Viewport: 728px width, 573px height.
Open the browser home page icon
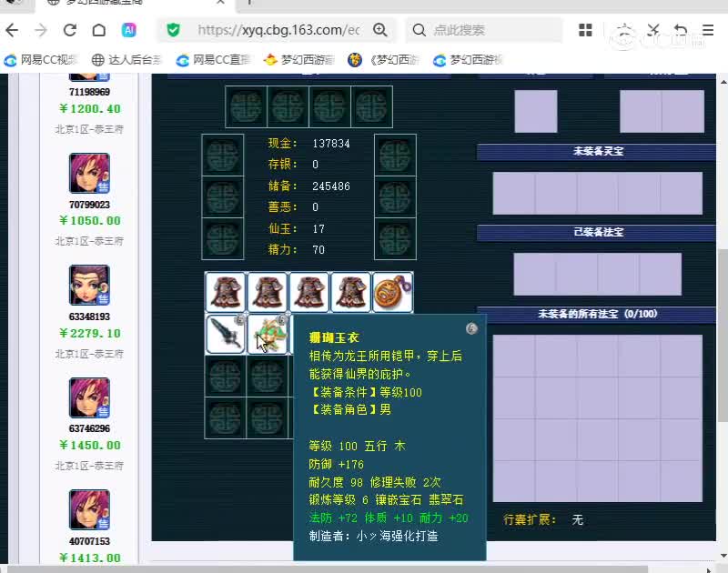pos(99,30)
